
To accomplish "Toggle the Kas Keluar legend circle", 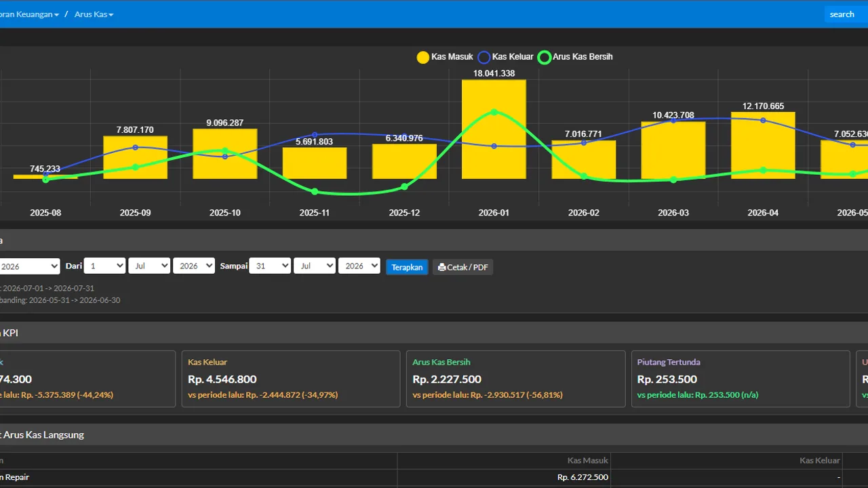I will coord(484,58).
